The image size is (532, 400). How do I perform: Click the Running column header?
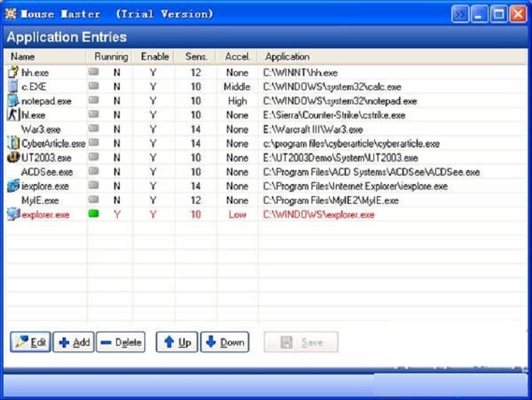111,56
